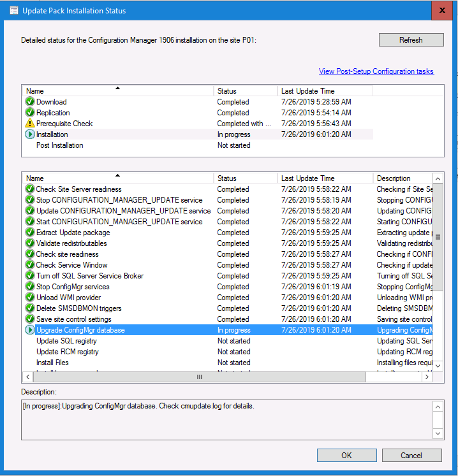
Task: Click the check icon for Stop CONFIGURATION_MANAGER_UPDATE service
Action: [30, 199]
